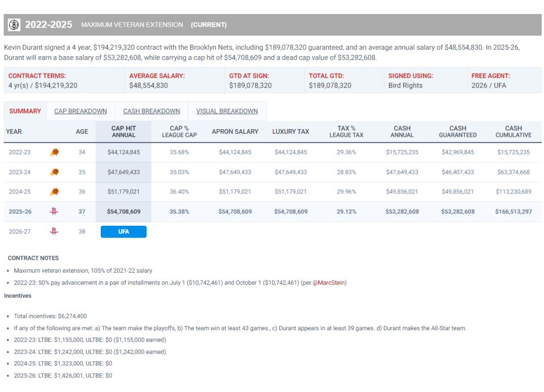Viewport: 544px width, 392px height.
Task: Click the Year column header
Action: [14, 131]
